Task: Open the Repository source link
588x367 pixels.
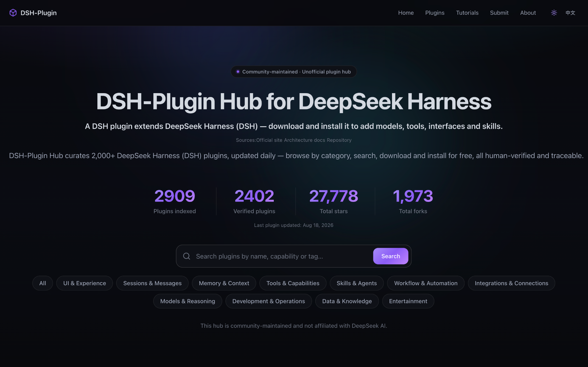Action: point(339,140)
